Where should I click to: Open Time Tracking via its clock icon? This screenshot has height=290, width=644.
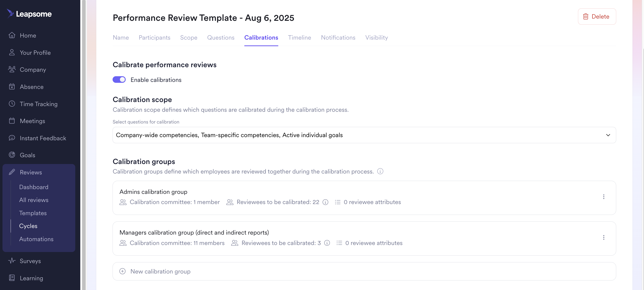click(12, 104)
